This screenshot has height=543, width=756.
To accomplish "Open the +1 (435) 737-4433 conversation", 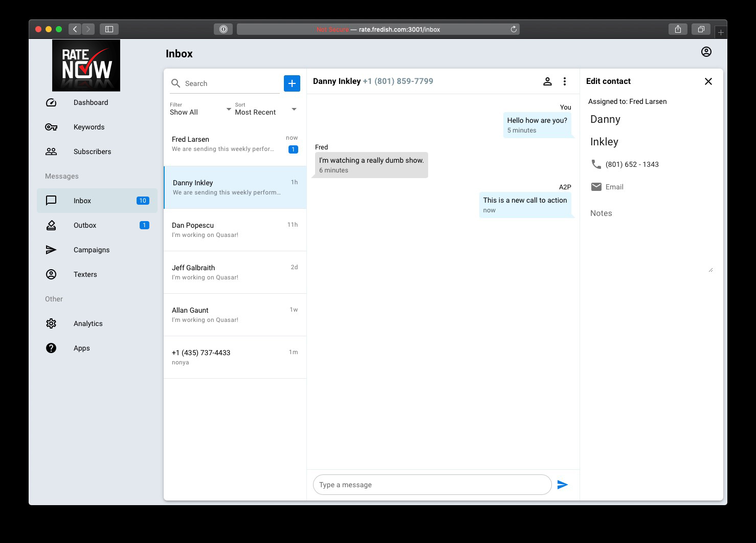I will click(x=235, y=357).
